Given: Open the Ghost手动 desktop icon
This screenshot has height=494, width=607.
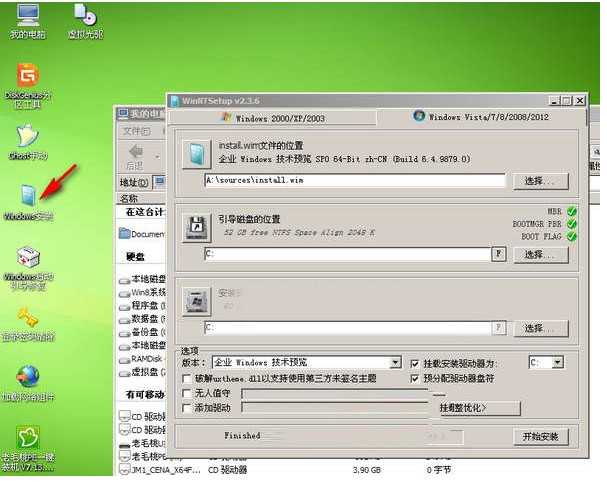Looking at the screenshot, I should coord(27,141).
